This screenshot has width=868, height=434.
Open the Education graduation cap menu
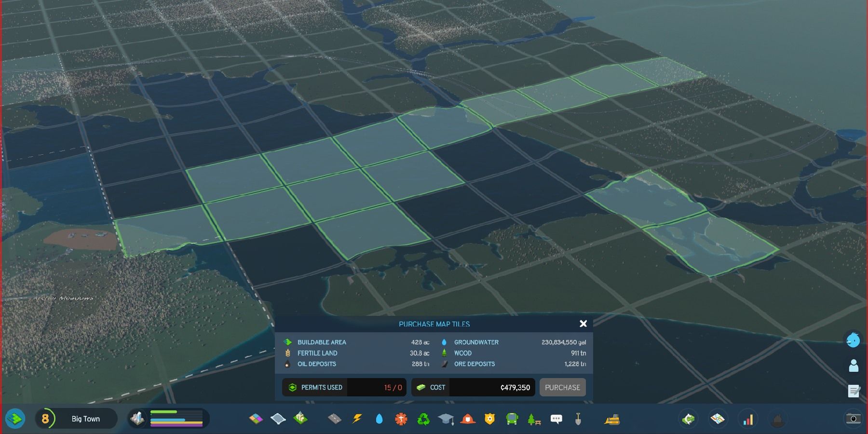click(446, 419)
